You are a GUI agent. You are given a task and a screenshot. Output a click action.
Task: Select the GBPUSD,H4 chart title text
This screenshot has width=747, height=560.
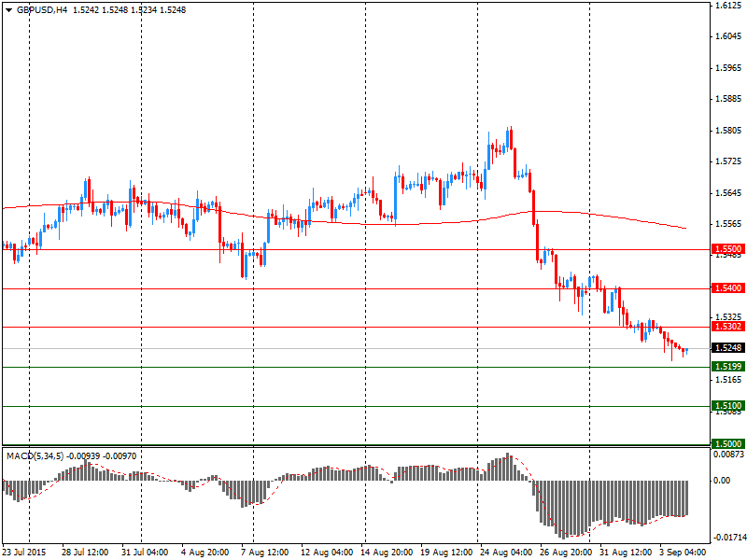click(x=42, y=10)
